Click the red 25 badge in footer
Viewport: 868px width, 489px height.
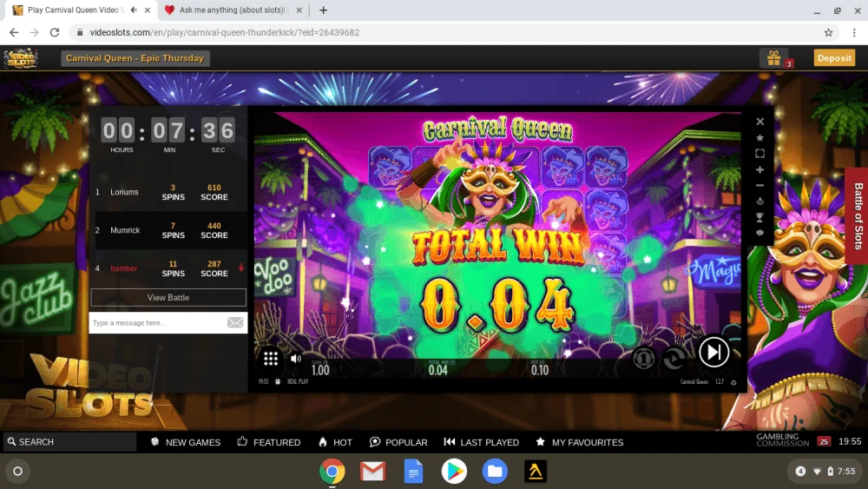[x=824, y=441]
